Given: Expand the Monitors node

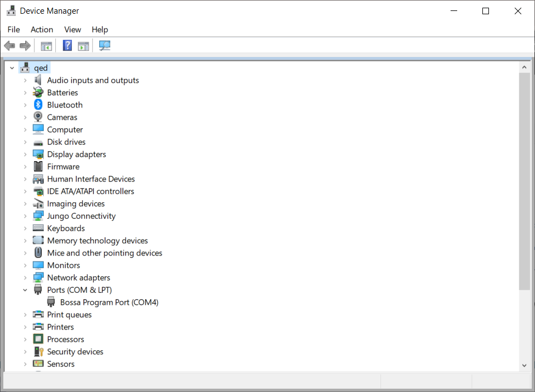Looking at the screenshot, I should [x=25, y=265].
